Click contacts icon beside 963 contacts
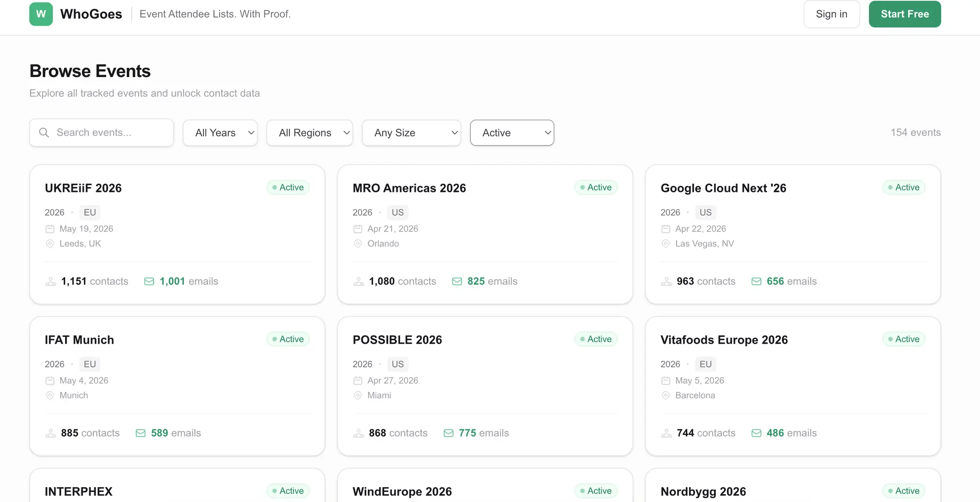The width and height of the screenshot is (980, 502). pos(667,281)
